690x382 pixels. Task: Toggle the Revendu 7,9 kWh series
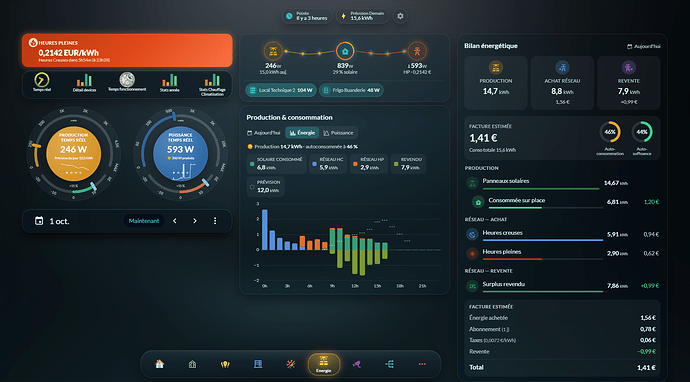(407, 164)
